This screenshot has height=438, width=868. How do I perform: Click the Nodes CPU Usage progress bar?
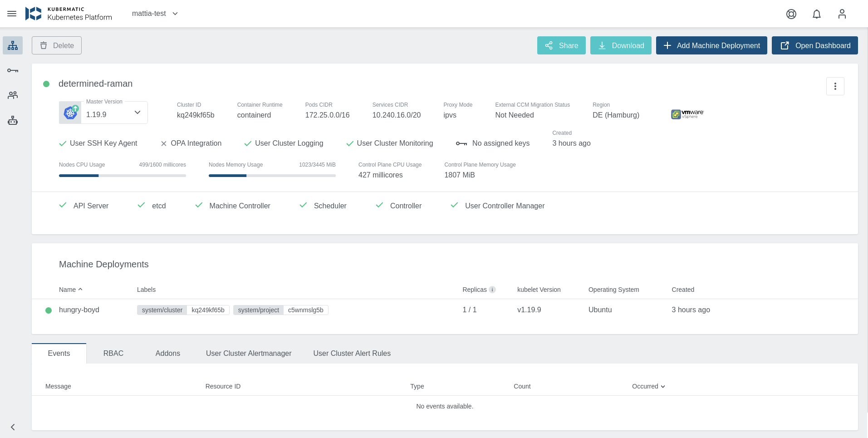point(122,176)
